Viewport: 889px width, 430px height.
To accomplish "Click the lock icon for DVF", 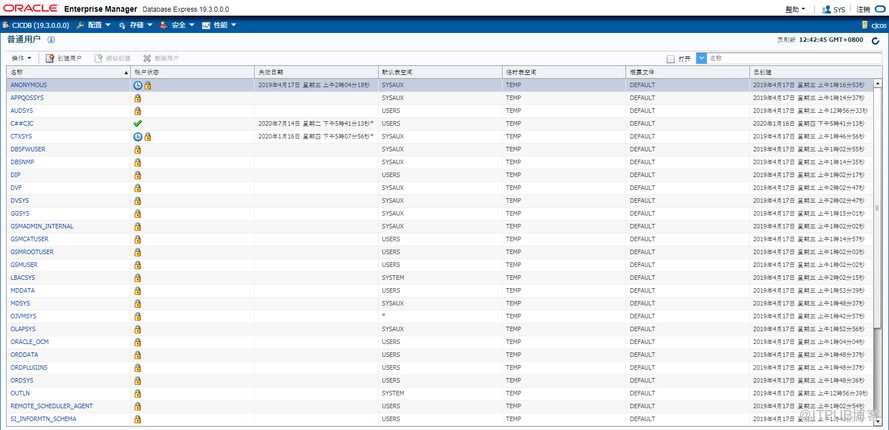I will [x=137, y=188].
